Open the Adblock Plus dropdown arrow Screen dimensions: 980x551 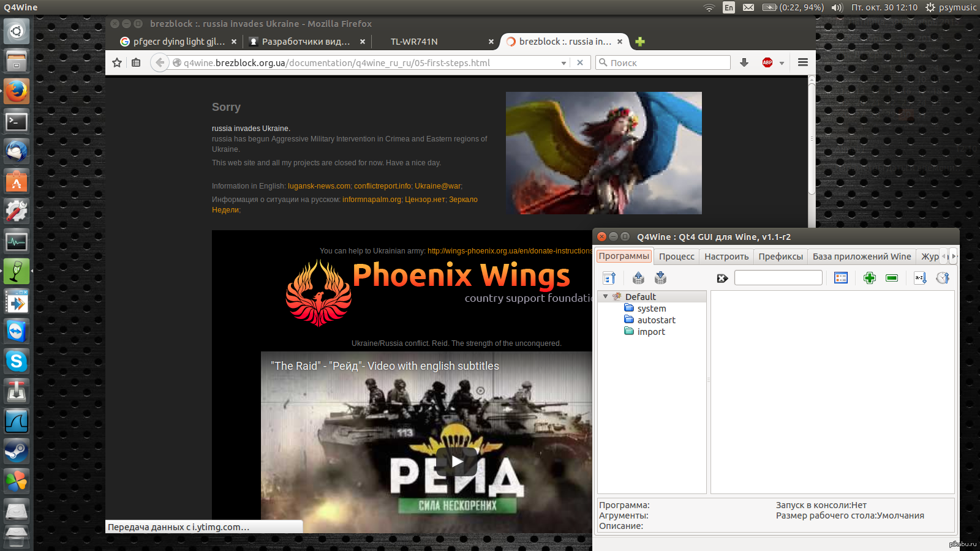782,63
